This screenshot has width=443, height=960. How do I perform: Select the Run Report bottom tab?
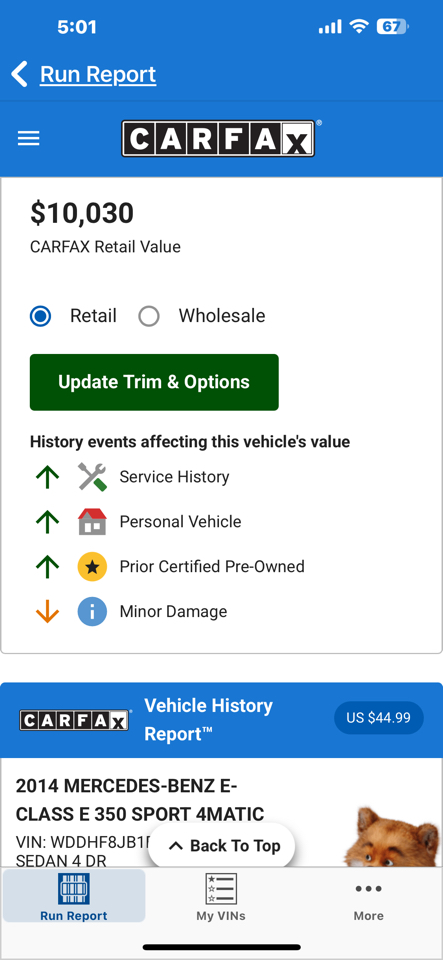[x=74, y=896]
